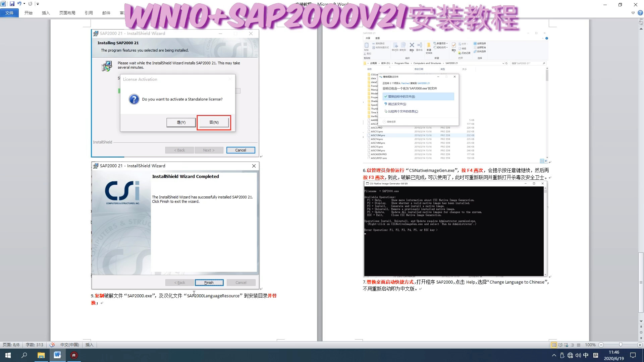Open Customize Quick Access Toolbar dropdown

(x=38, y=4)
